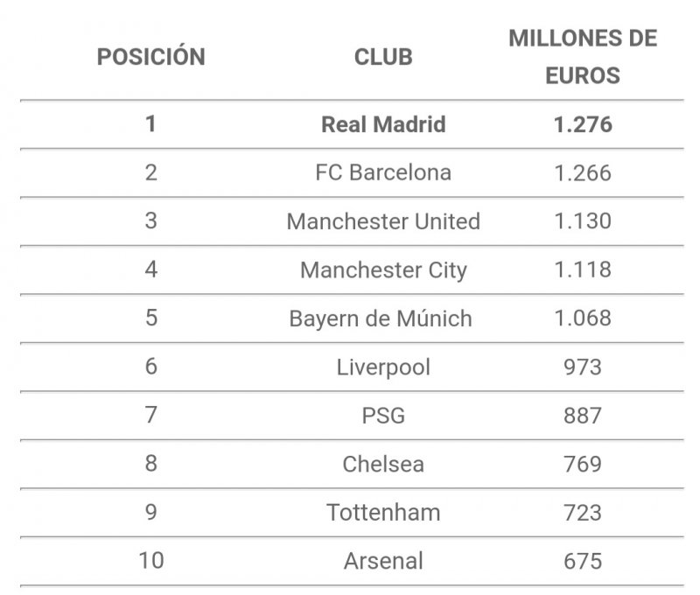The height and width of the screenshot is (595, 700).
Task: Select the Tottenham club entry
Action: [383, 512]
